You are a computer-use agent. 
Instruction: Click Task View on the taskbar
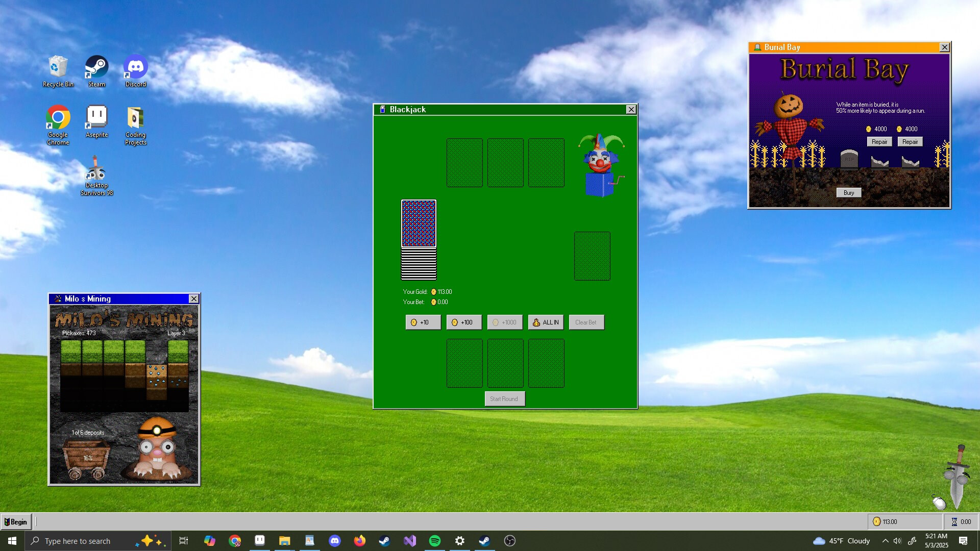click(x=183, y=540)
